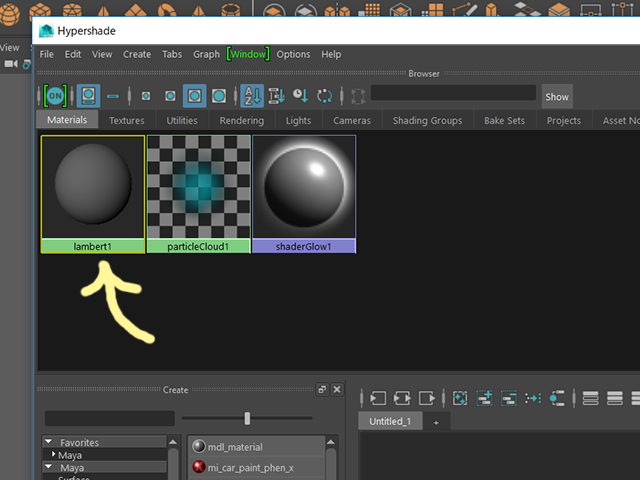Close the Create panel
Image resolution: width=640 pixels, height=480 pixels.
click(337, 389)
